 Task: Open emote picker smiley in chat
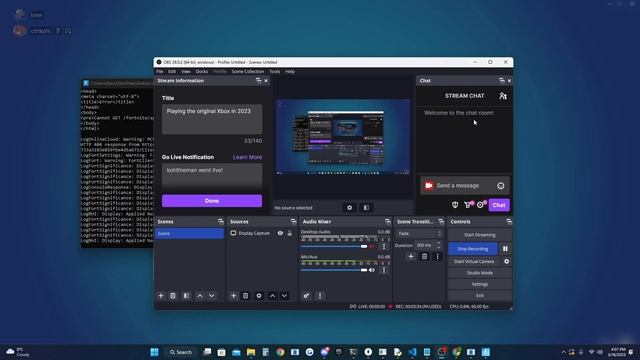point(500,186)
